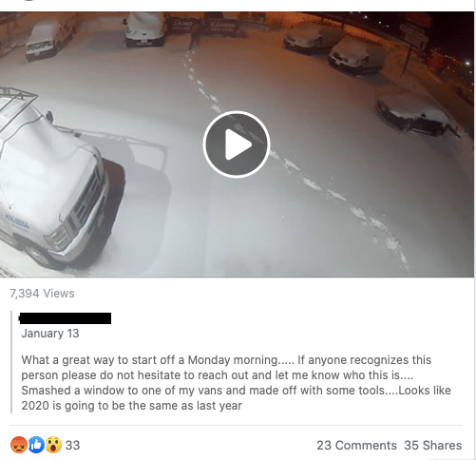The image size is (476, 460).
Task: Click the wow face reaction emoji
Action: click(53, 445)
